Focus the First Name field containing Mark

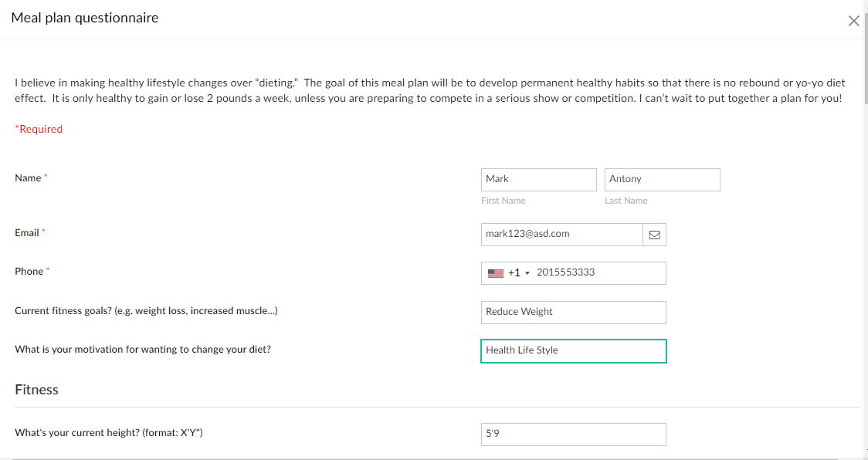click(538, 179)
